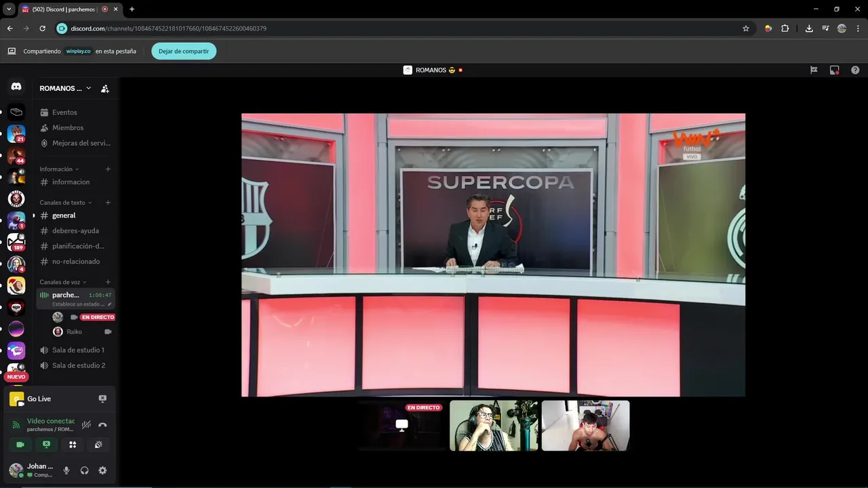Viewport: 868px width, 488px height.
Task: Open the invite people icon beside ROMANOS
Action: click(x=105, y=88)
